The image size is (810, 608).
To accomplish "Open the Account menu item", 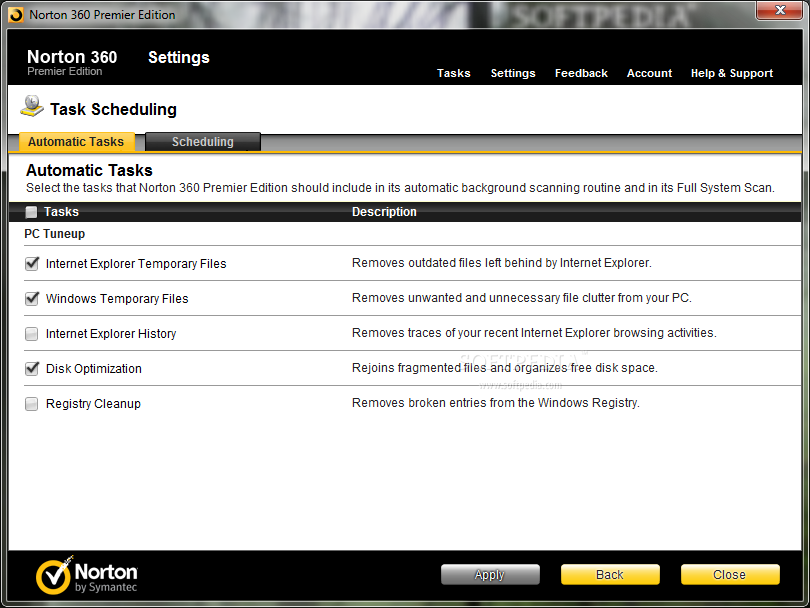I will [x=649, y=73].
